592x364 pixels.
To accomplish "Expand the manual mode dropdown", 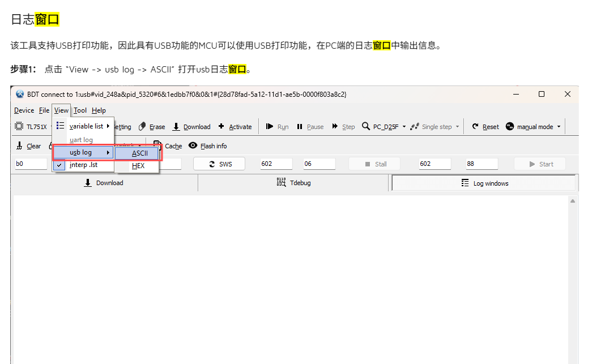I will point(559,127).
